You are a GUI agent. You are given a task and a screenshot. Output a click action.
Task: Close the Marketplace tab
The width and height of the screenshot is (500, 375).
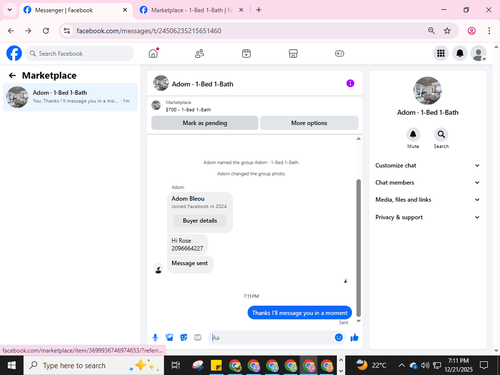point(241,10)
